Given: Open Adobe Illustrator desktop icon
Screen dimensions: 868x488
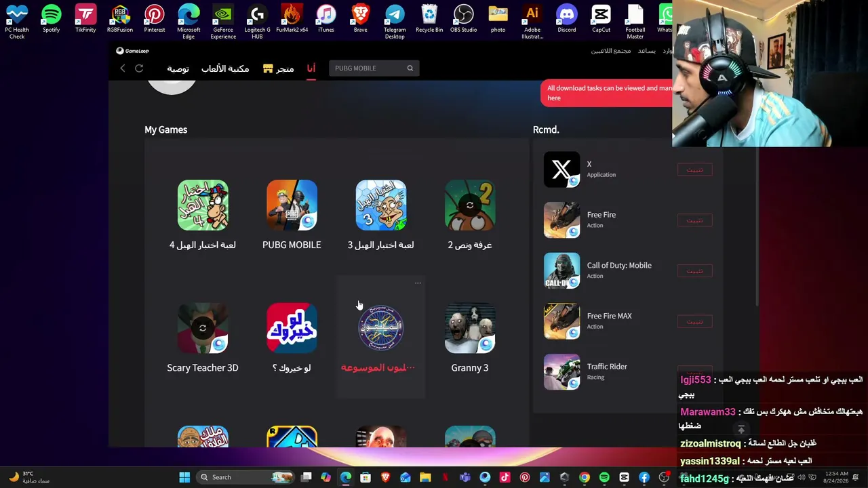Looking at the screenshot, I should point(532,22).
